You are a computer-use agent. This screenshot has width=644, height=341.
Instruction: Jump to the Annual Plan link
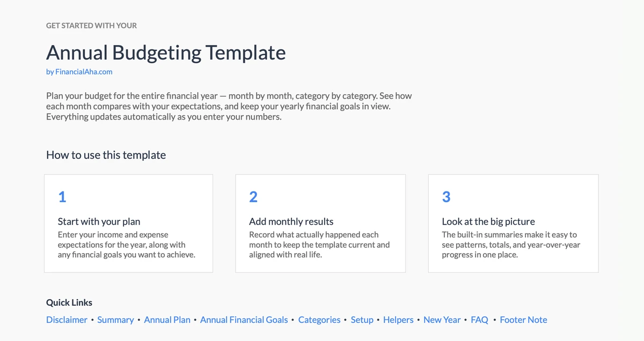point(167,320)
